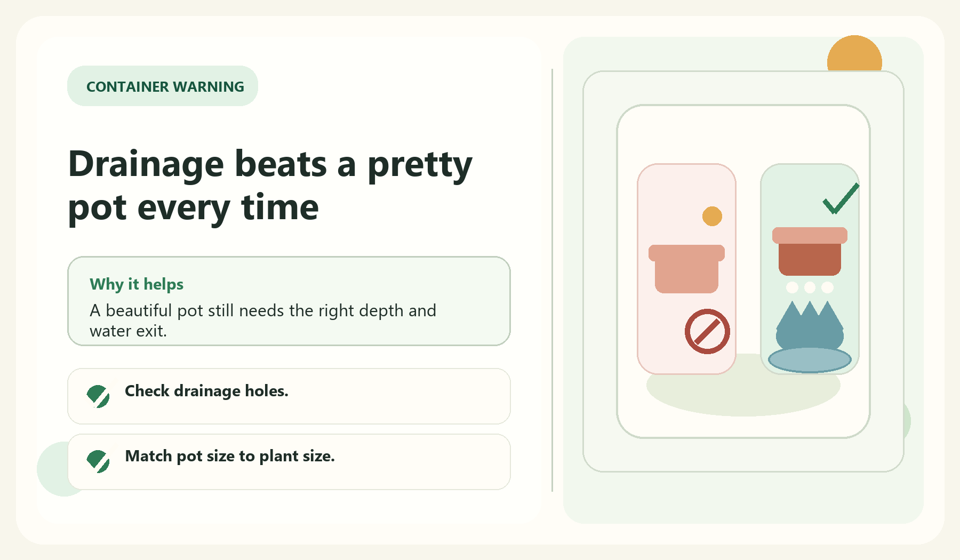The image size is (960, 560).
Task: Open the Why it helps info box
Action: (289, 301)
